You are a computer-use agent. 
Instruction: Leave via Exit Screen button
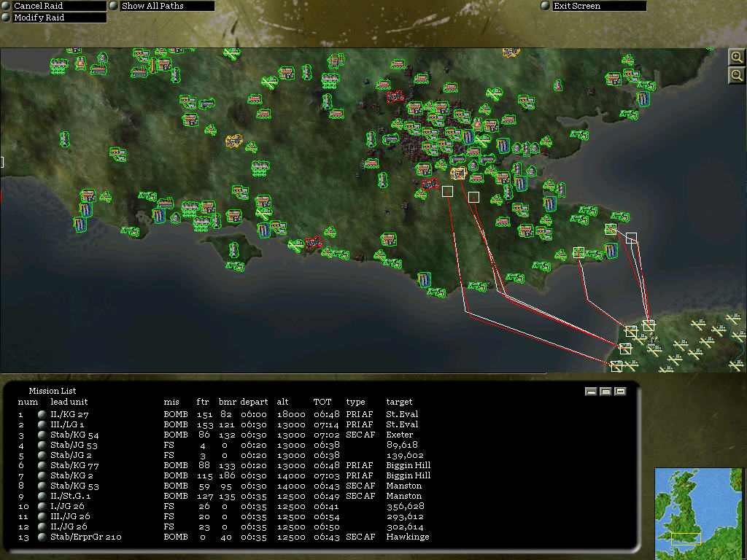pyautogui.click(x=594, y=6)
